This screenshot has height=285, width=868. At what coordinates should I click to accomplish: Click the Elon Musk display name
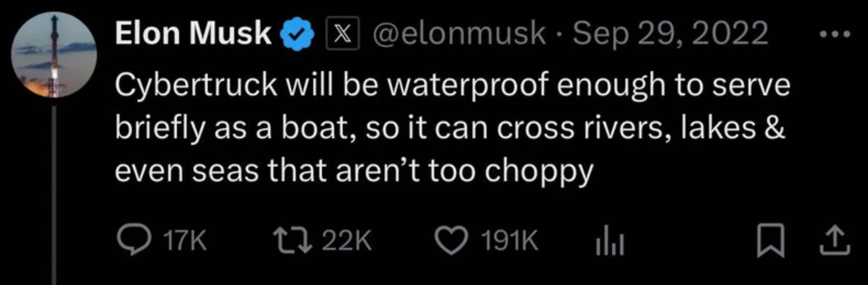(x=193, y=33)
